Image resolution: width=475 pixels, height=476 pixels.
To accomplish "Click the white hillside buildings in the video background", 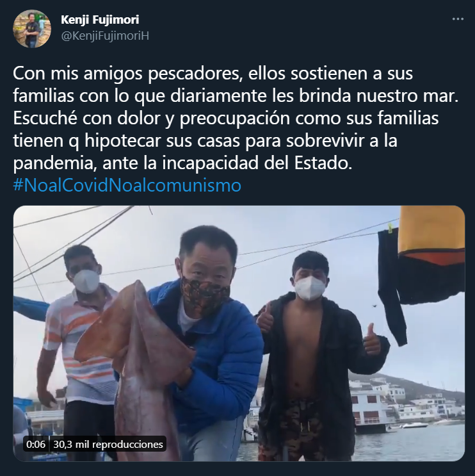I will pos(403,404).
